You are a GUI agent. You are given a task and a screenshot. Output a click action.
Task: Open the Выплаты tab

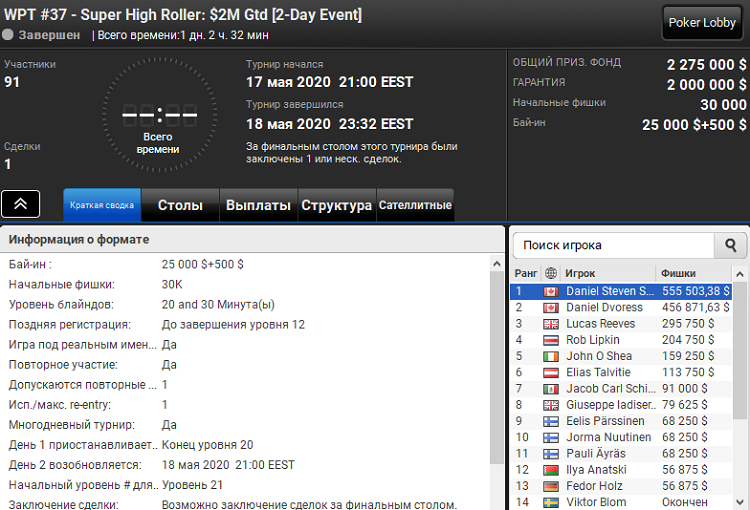tap(258, 205)
